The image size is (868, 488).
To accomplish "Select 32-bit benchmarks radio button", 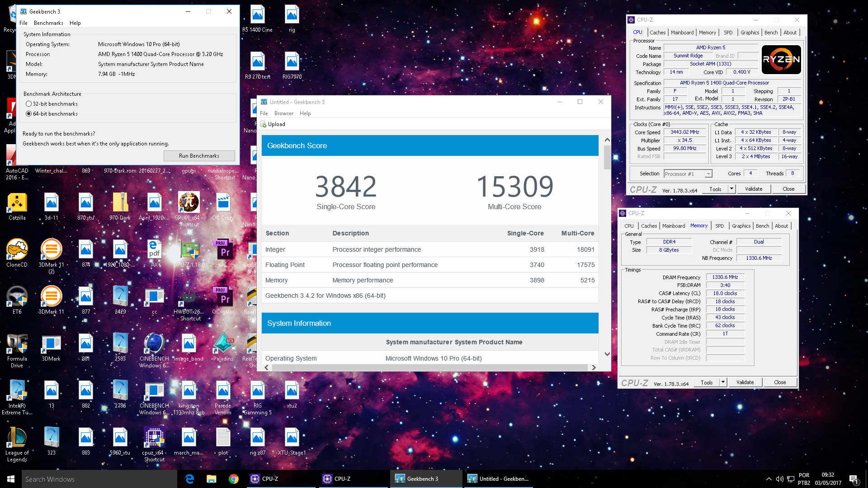I will click(29, 104).
